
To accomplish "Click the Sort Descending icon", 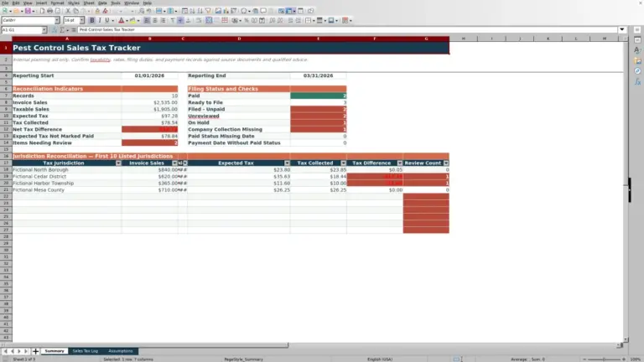I will tap(200, 11).
